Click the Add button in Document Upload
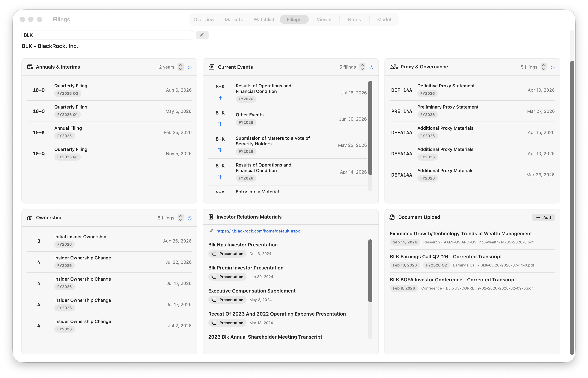588x378 pixels. pyautogui.click(x=543, y=217)
